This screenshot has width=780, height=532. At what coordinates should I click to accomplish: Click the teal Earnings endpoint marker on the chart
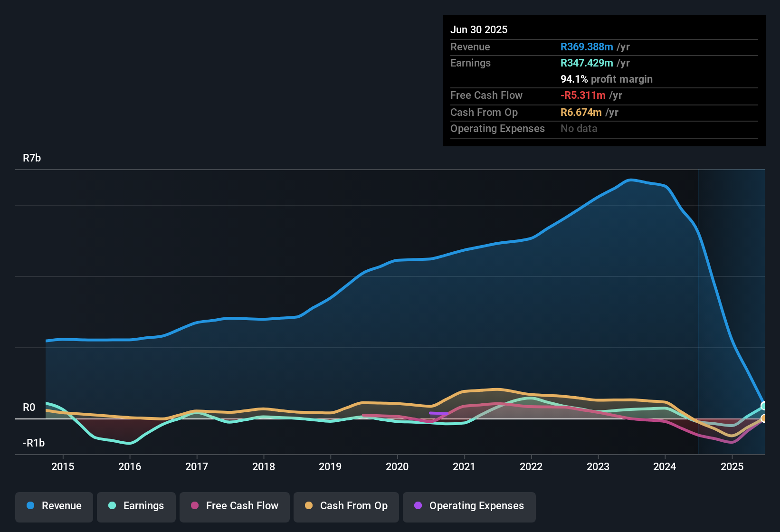(764, 405)
